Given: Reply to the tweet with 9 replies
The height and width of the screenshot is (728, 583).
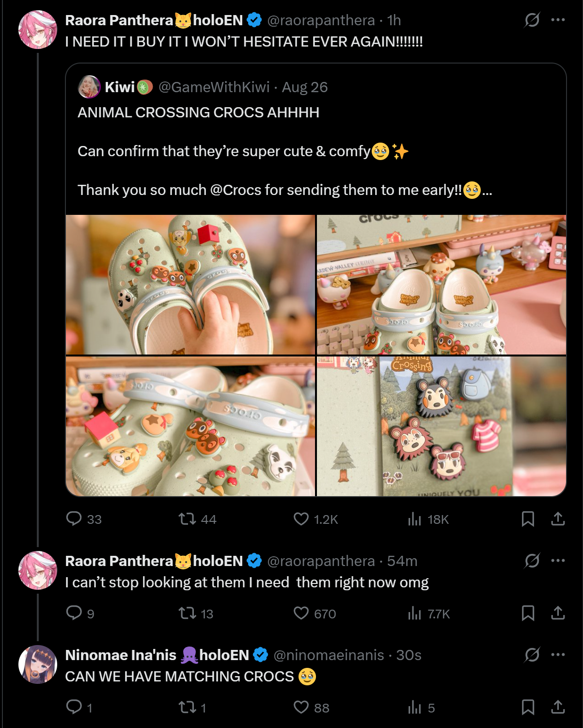Looking at the screenshot, I should (x=74, y=613).
